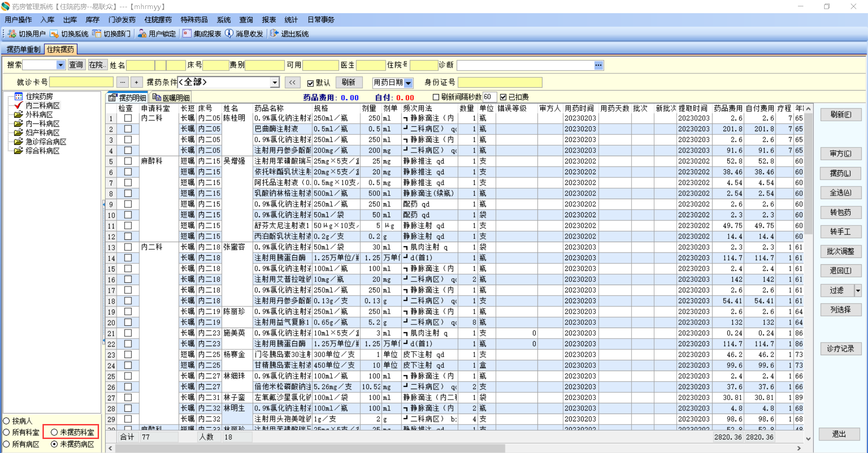This screenshot has height=453, width=868.
Task: Tick the checkbox in row 1
Action: [128, 118]
